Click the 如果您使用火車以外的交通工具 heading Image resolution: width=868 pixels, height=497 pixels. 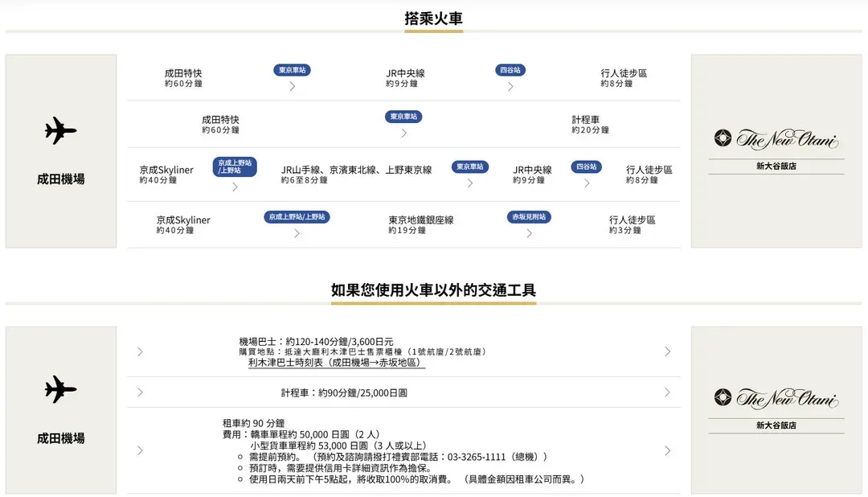tap(433, 290)
